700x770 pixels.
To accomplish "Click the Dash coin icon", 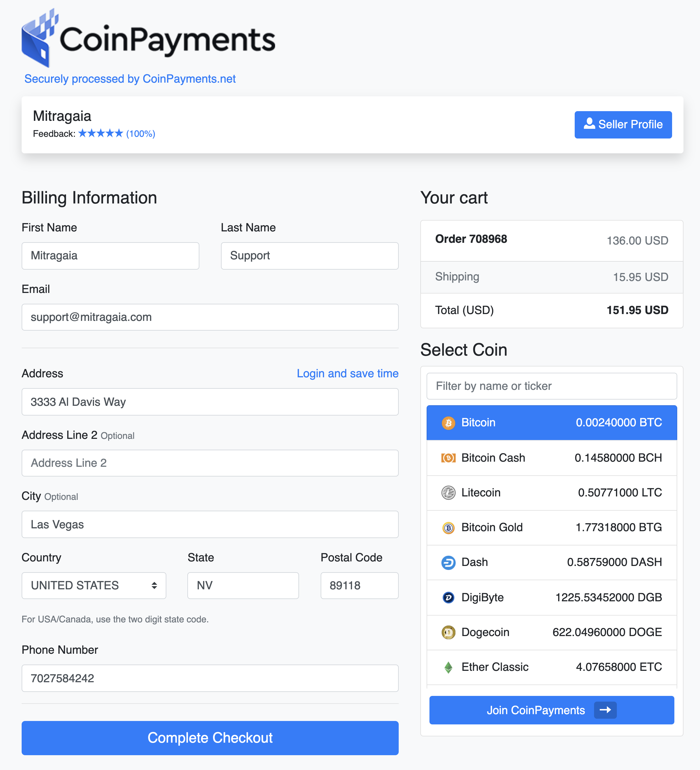I will 448,562.
